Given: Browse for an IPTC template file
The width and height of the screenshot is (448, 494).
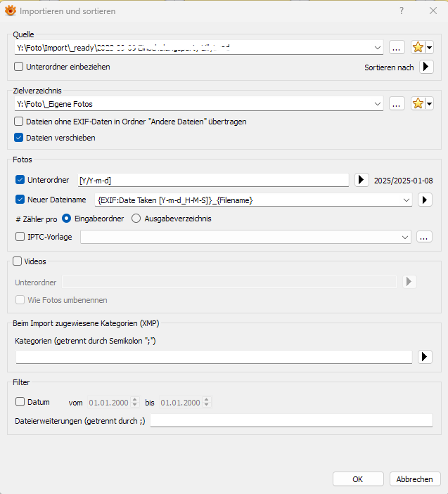Looking at the screenshot, I should 423,237.
